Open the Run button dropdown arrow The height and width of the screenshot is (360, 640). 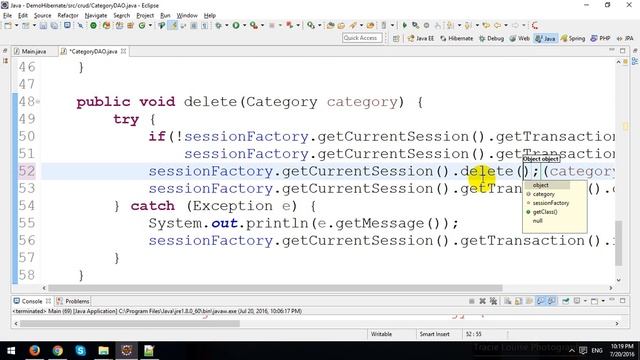tap(244, 26)
